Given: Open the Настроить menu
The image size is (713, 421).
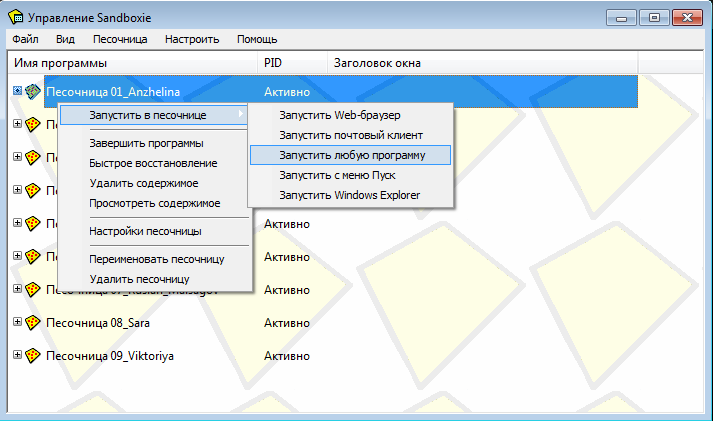Looking at the screenshot, I should (x=192, y=39).
